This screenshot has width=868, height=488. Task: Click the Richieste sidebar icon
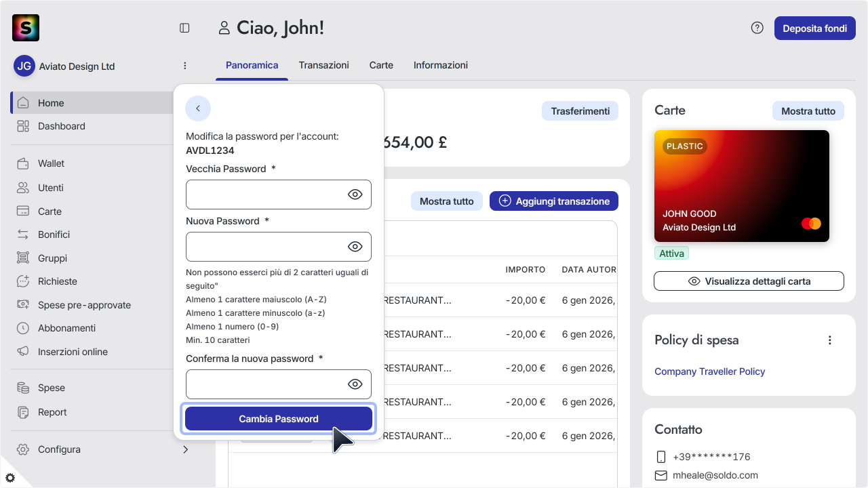pos(24,281)
